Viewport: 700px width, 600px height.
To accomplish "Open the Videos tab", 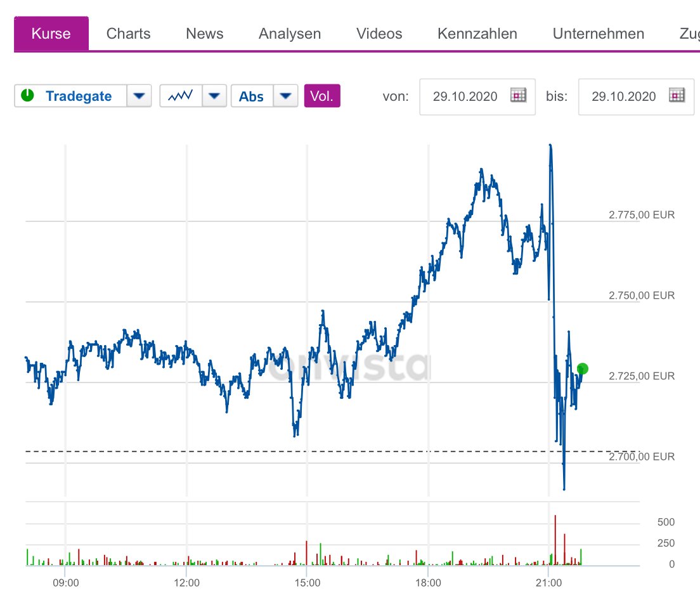I will [x=379, y=34].
